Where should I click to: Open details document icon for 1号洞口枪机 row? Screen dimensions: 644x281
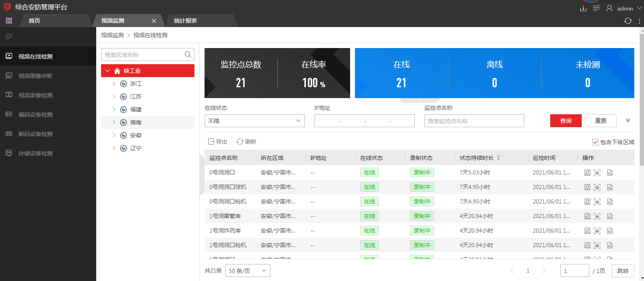610,245
